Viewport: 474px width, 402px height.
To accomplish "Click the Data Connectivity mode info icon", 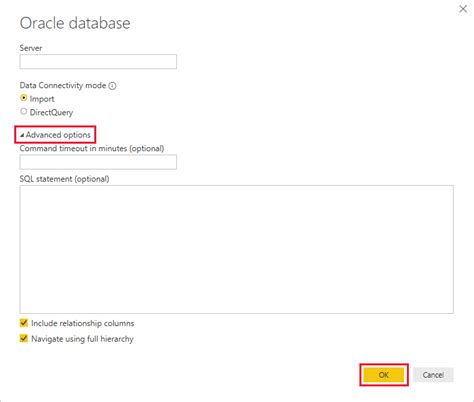I will [x=113, y=86].
